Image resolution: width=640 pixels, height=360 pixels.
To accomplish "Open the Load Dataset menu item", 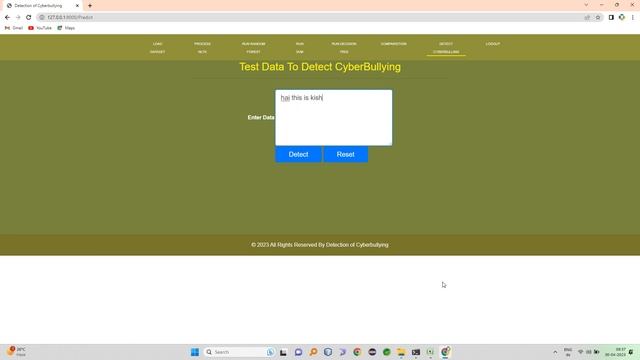I will (158, 48).
